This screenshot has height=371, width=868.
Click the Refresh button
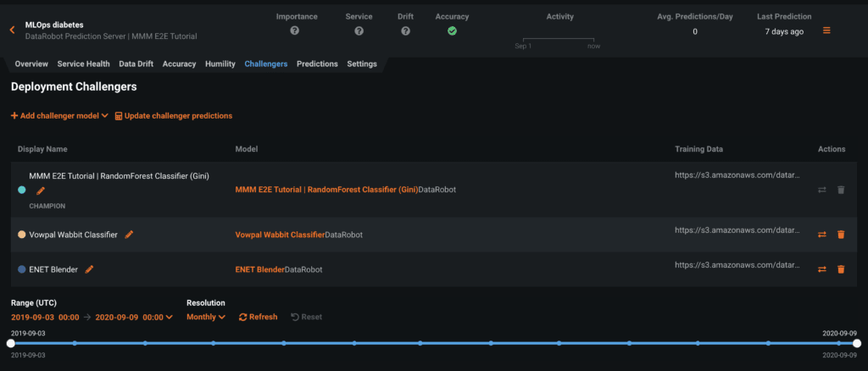(x=258, y=317)
